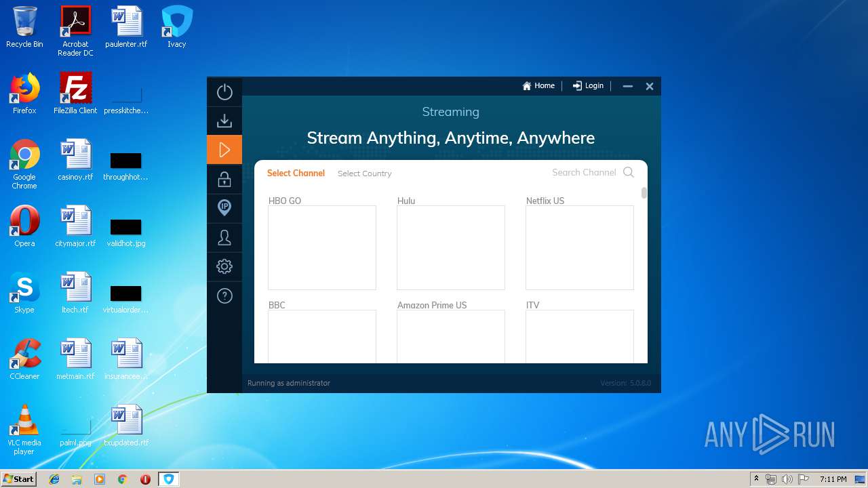This screenshot has width=868, height=488.
Task: Open Internet Explorer from the taskbar
Action: click(x=54, y=479)
